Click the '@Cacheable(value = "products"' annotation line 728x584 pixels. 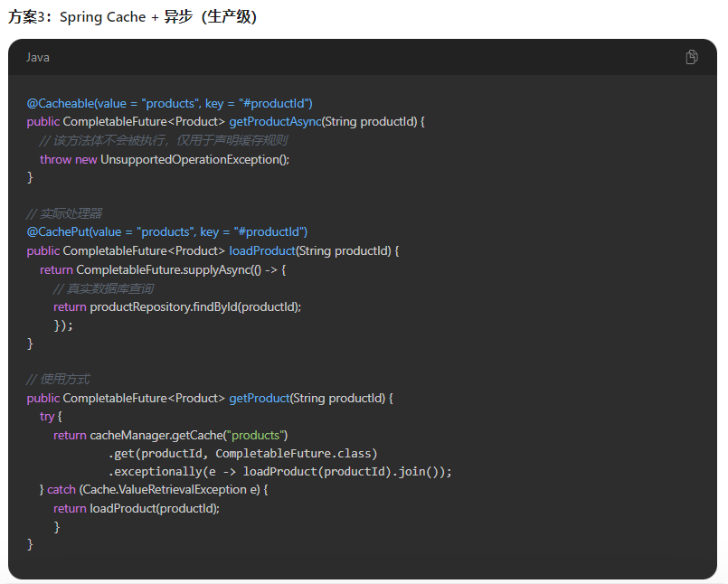169,104
